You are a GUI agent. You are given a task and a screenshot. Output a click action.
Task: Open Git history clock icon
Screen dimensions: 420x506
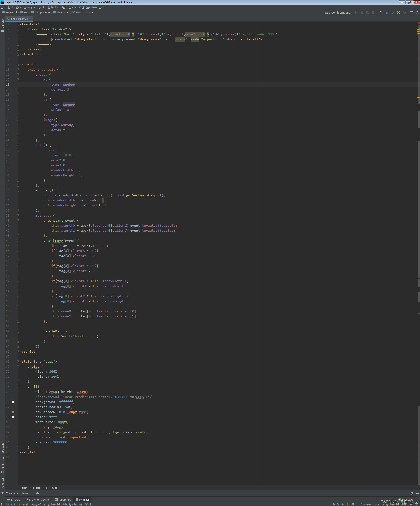click(399, 12)
